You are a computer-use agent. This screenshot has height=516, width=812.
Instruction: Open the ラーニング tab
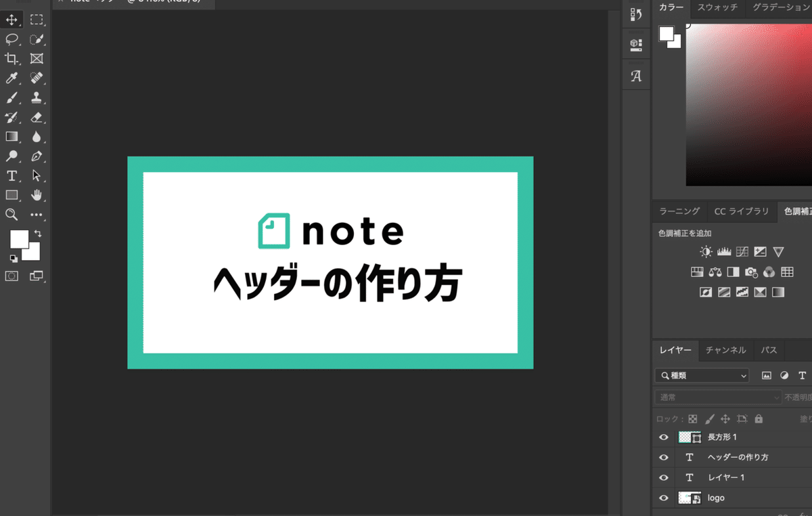tap(679, 211)
